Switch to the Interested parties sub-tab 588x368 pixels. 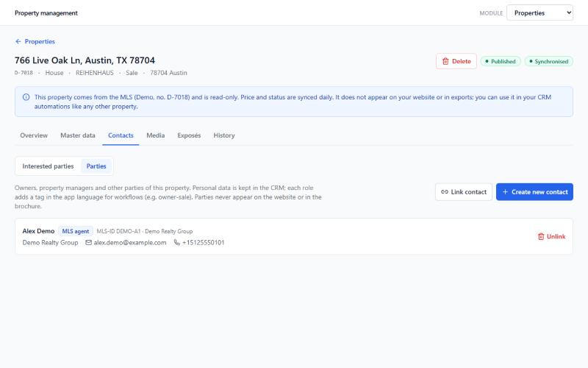(48, 166)
